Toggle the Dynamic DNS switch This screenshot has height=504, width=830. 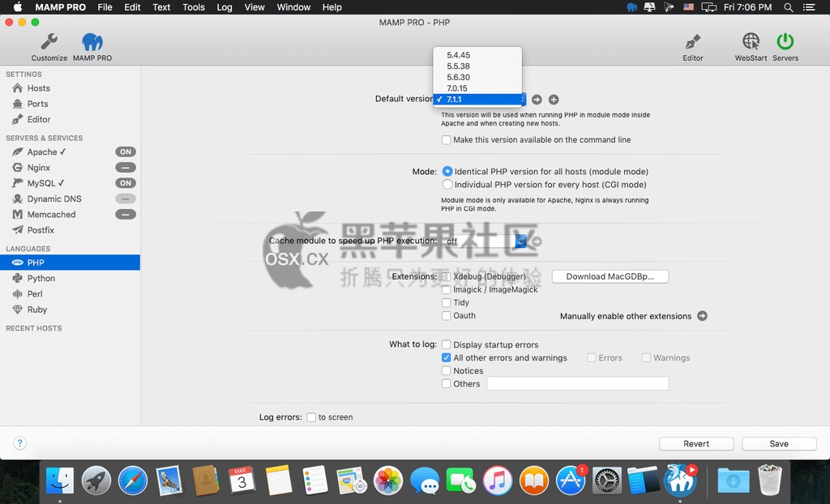126,199
